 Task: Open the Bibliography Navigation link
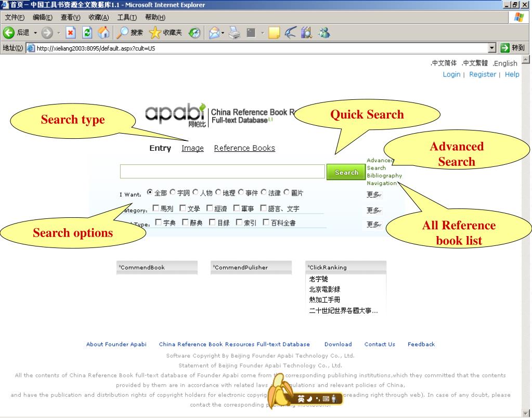384,179
